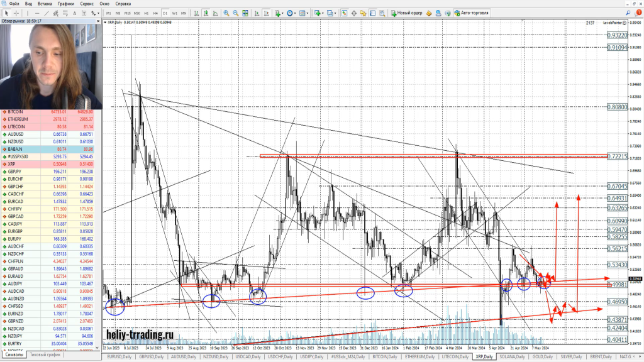The height and width of the screenshot is (362, 644).
Task: Enable the chart auto-scroll toggle
Action: click(257, 13)
